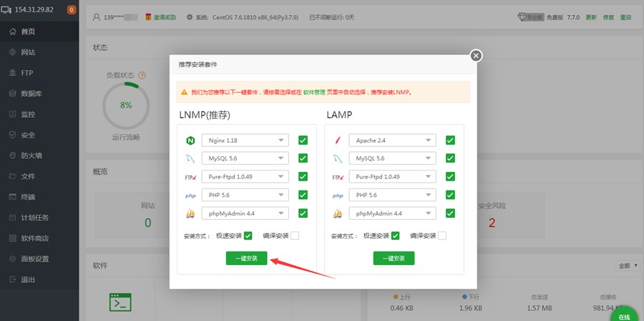This screenshot has width=644, height=321.
Task: Go to 防火墙 in the sidebar menu
Action: click(31, 155)
